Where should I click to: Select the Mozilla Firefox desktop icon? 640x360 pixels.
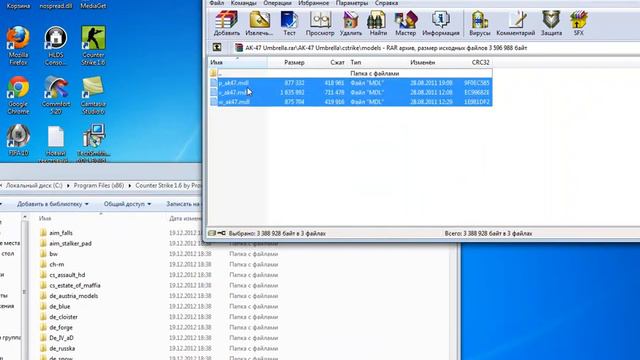coord(18,46)
